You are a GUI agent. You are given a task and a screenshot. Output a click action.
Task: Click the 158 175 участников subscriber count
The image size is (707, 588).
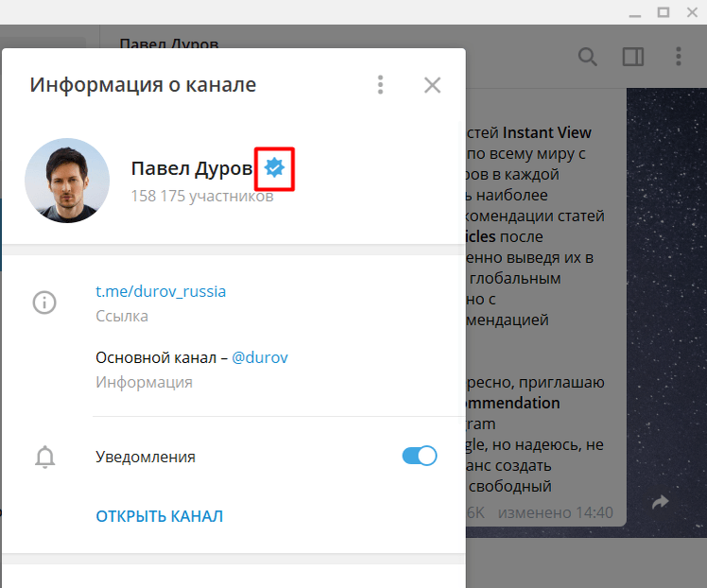tap(202, 196)
